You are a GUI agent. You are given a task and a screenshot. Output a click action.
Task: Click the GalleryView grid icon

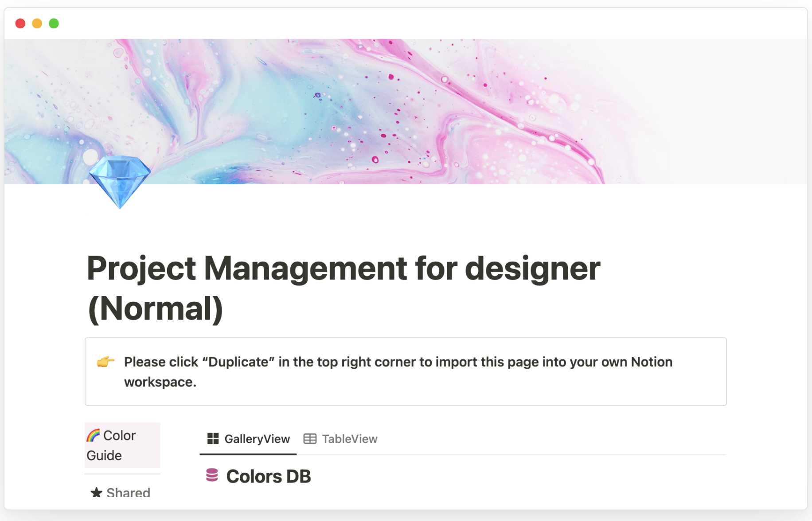click(213, 439)
